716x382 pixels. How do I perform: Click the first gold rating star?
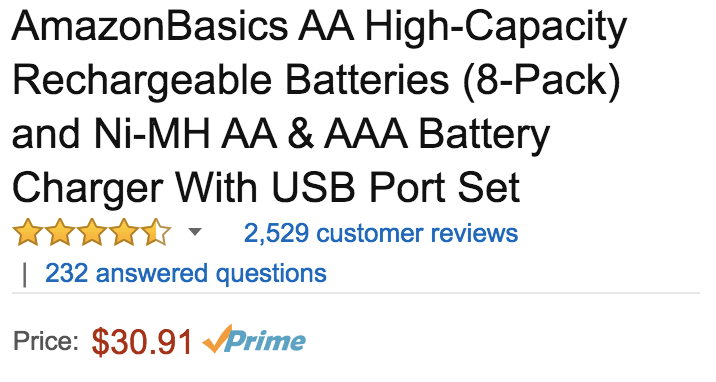tap(28, 233)
